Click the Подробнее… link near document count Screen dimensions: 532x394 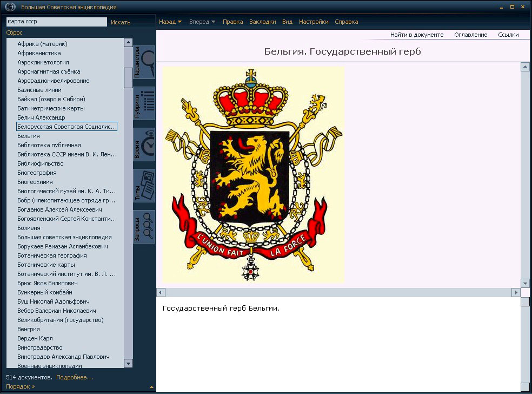click(x=74, y=377)
